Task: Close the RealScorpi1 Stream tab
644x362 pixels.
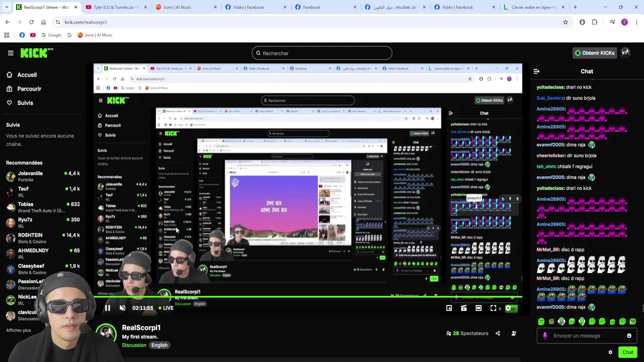Action: 76,7
